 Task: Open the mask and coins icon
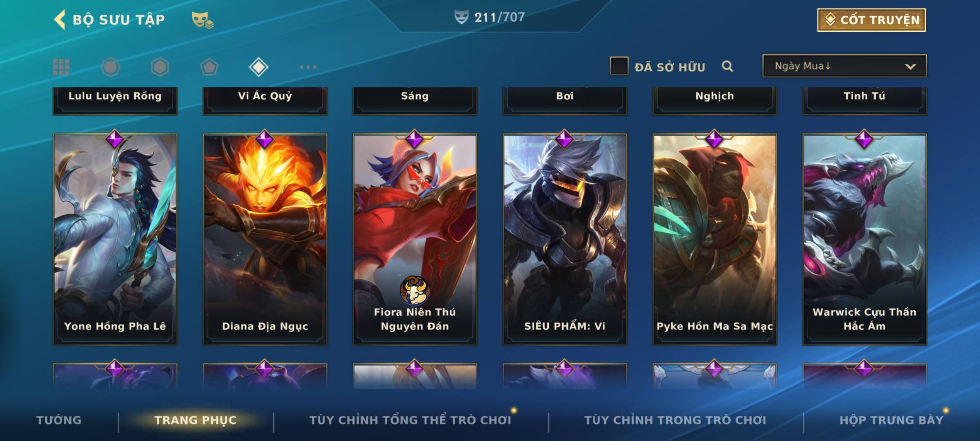pyautogui.click(x=203, y=20)
